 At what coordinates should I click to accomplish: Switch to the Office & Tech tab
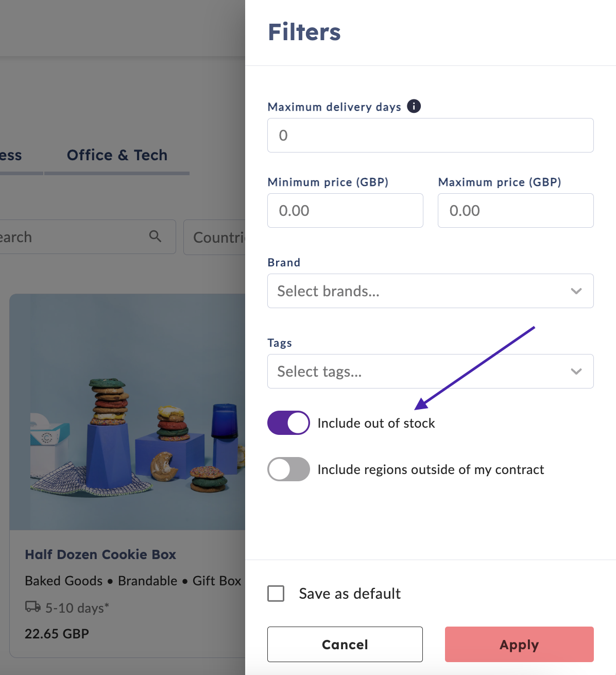[x=117, y=155]
